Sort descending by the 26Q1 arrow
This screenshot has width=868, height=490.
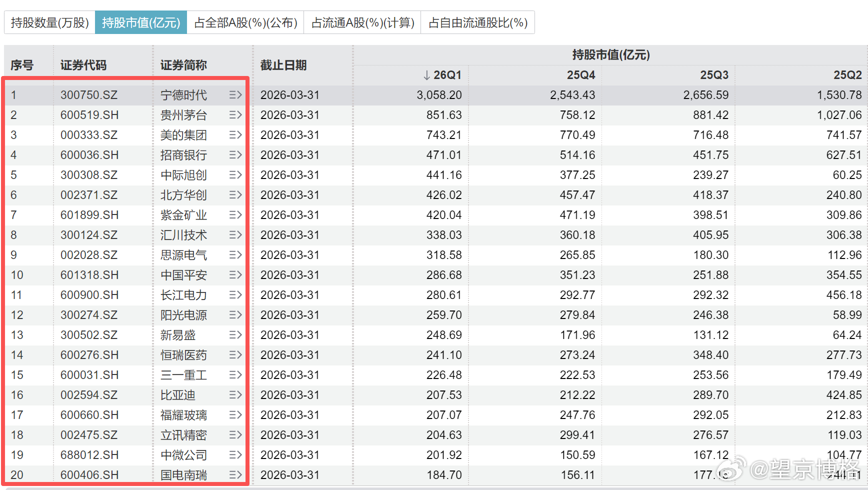point(426,75)
